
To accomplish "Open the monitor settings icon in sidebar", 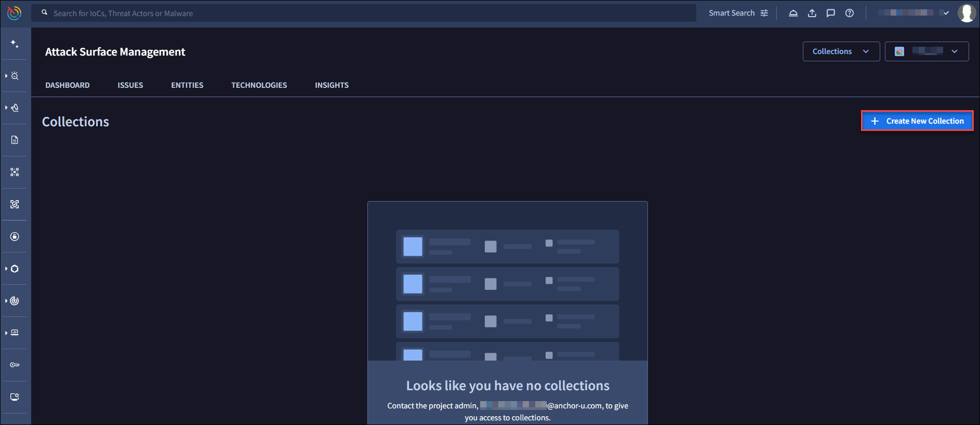I will coord(15,397).
